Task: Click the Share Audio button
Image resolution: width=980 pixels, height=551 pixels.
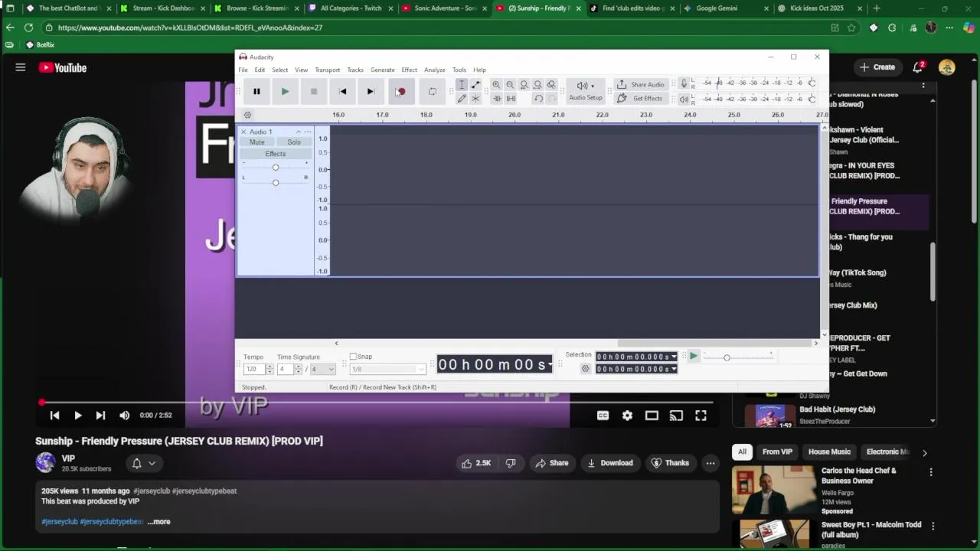Action: click(640, 85)
